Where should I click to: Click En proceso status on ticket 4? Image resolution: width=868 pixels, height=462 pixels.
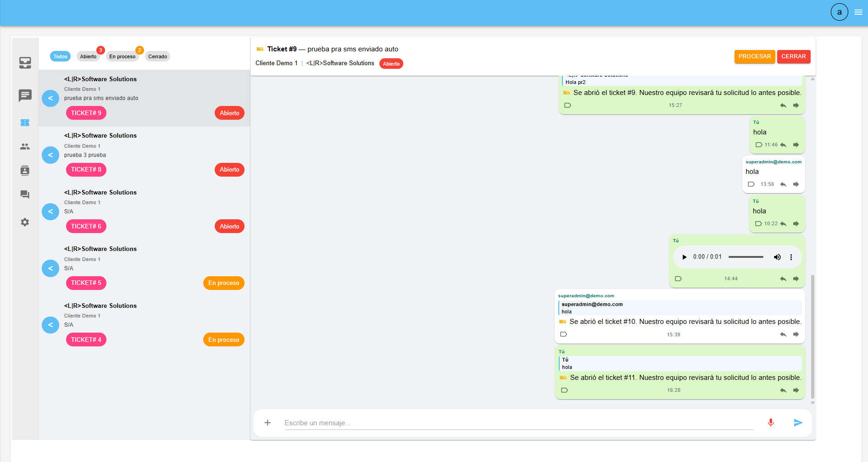tap(224, 340)
